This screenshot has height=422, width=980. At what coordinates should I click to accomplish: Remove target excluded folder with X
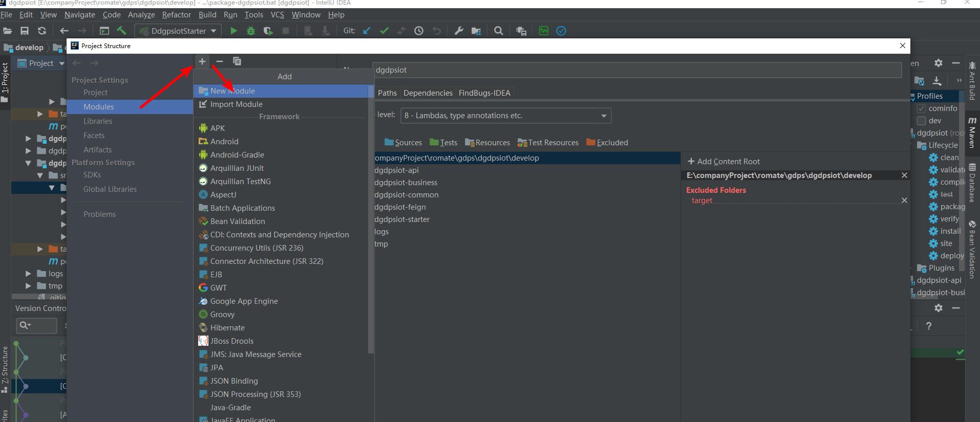[x=904, y=201]
